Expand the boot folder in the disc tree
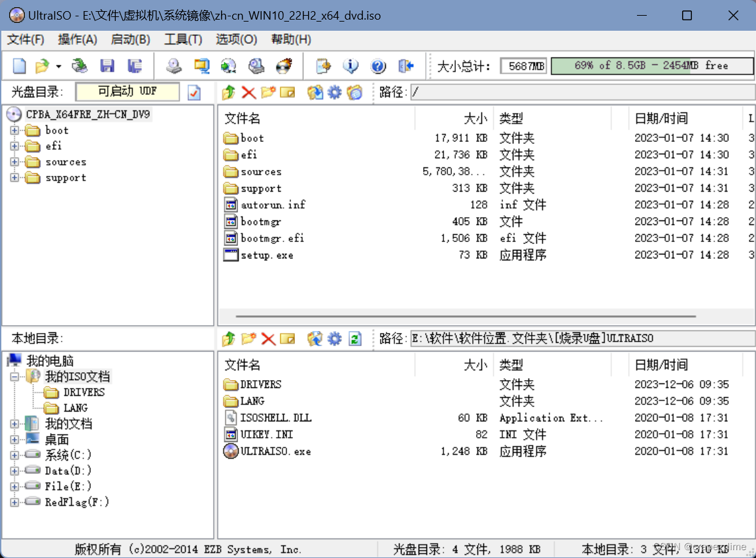756x558 pixels. point(14,130)
